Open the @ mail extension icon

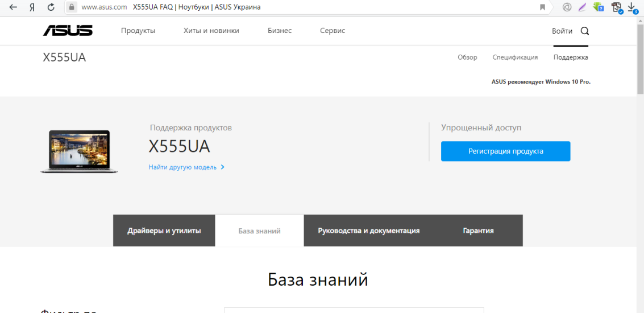567,7
